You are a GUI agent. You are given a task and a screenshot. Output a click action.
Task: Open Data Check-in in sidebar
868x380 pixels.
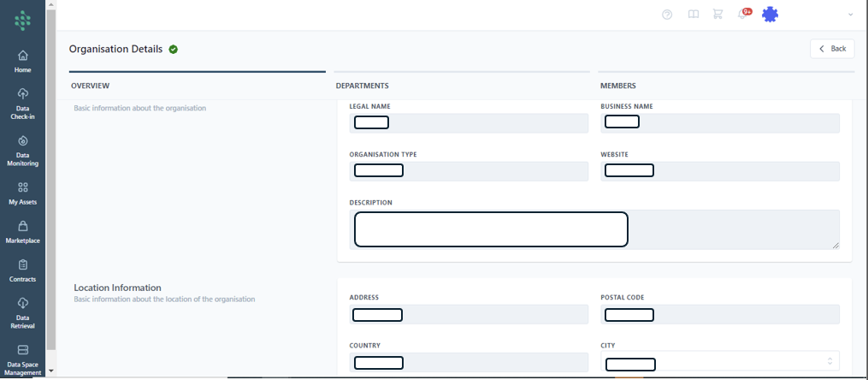[x=22, y=103]
